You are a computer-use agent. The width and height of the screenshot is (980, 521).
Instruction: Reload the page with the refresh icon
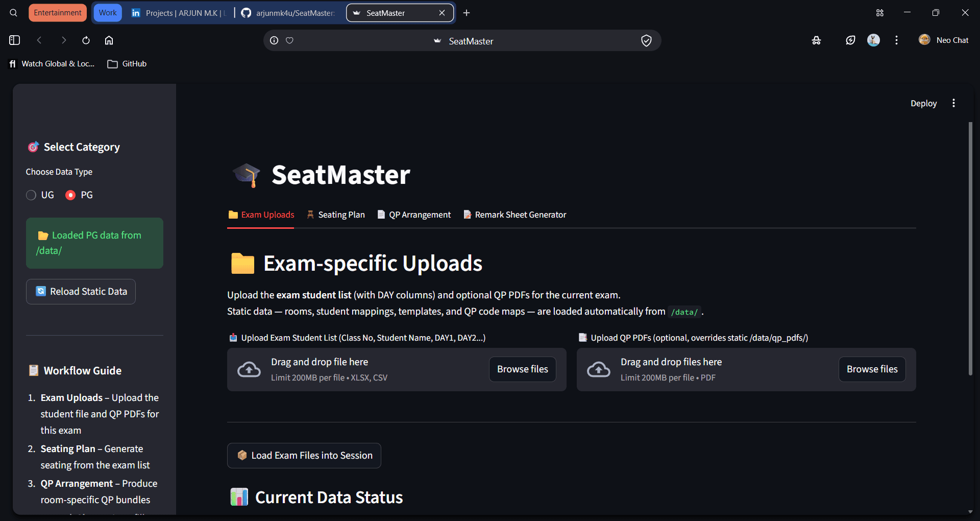coord(86,40)
